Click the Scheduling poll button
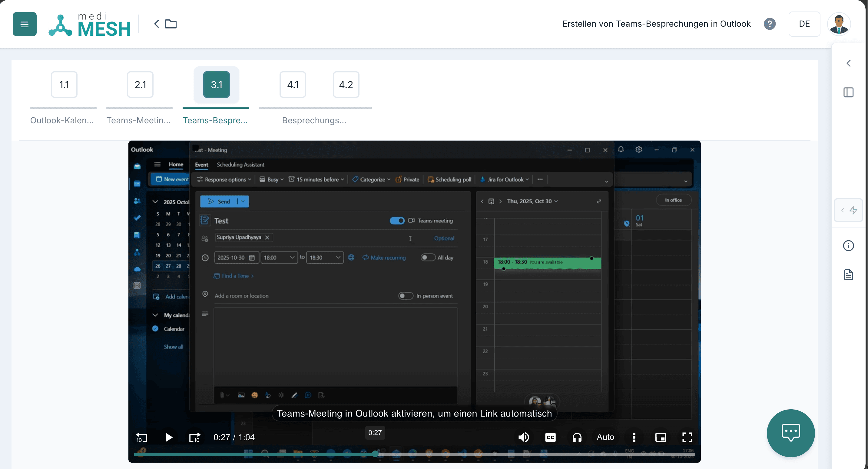The height and width of the screenshot is (469, 868). 449,179
